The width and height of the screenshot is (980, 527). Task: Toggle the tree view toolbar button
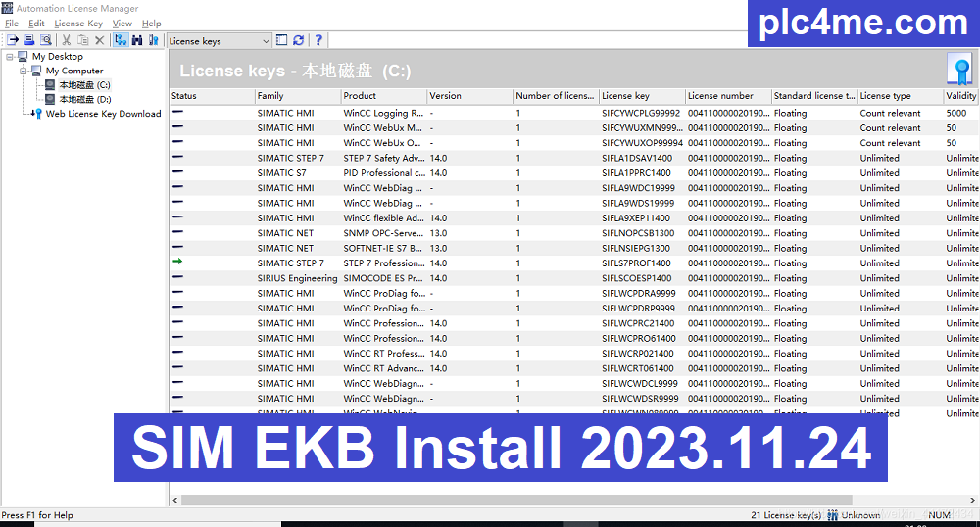point(121,40)
